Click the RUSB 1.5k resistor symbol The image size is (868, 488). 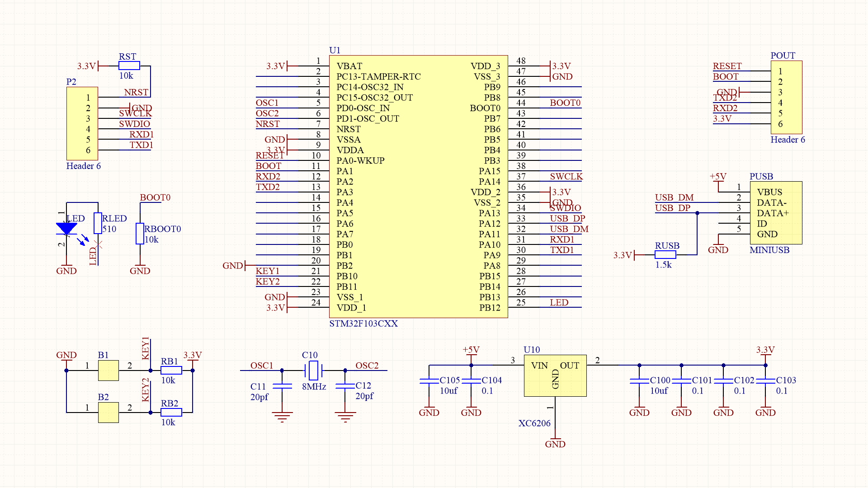pyautogui.click(x=665, y=255)
